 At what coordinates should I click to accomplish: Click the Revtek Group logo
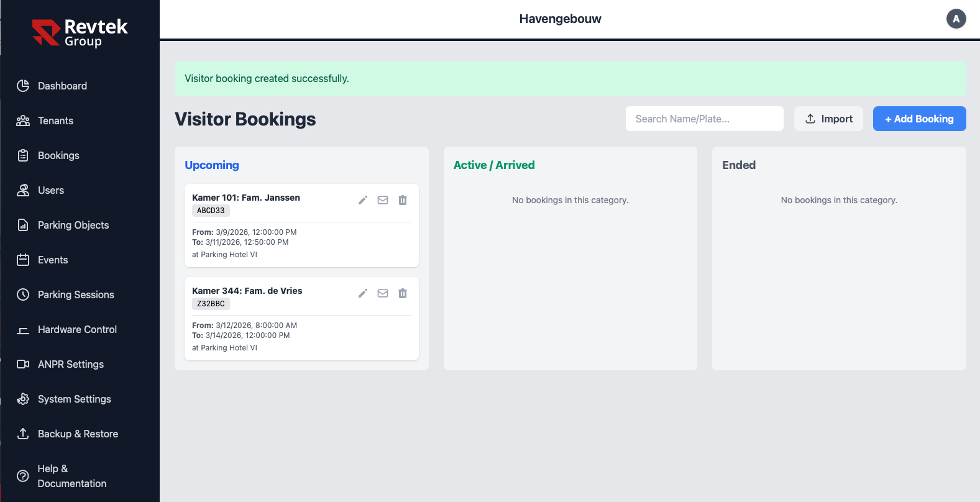point(80,33)
